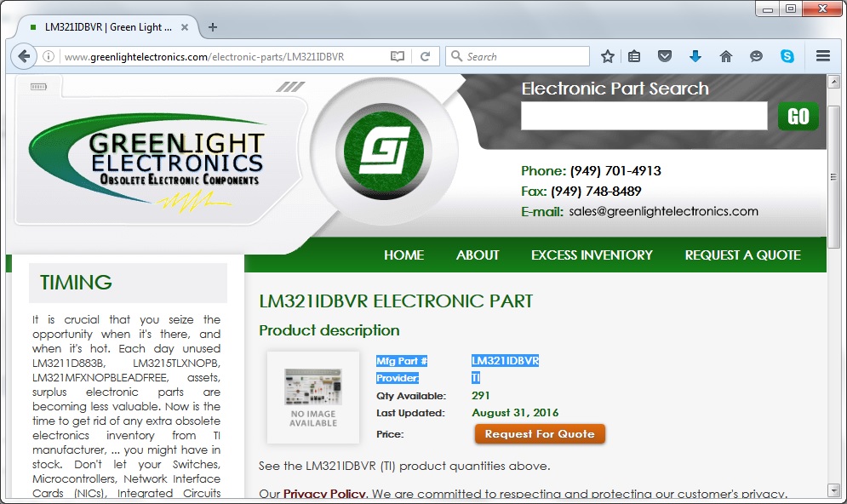Image resolution: width=847 pixels, height=504 pixels.
Task: Select the LM321IDBVR Green Light tab
Action: (108, 27)
